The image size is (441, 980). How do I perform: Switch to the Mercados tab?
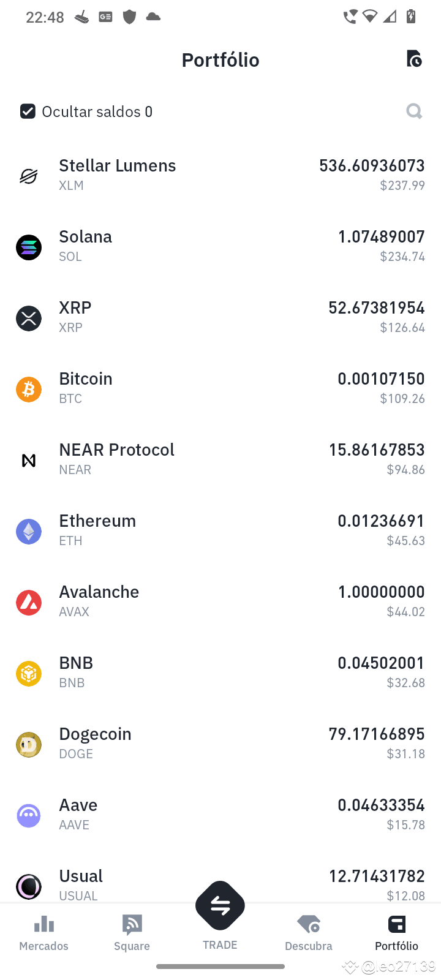coord(44,932)
